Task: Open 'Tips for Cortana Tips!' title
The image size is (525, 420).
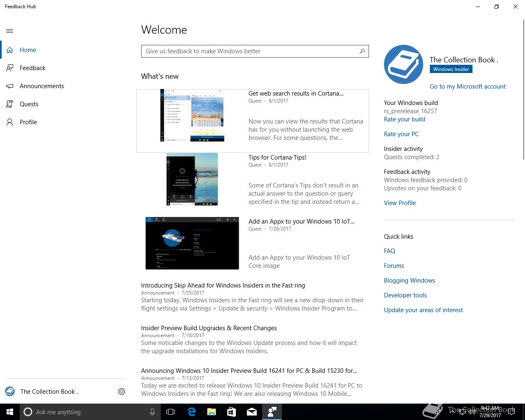Action: (x=277, y=157)
